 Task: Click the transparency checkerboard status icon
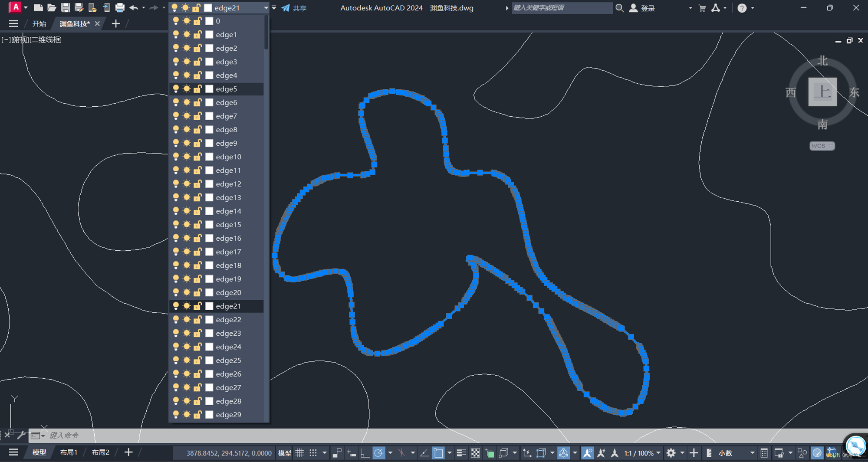point(476,453)
